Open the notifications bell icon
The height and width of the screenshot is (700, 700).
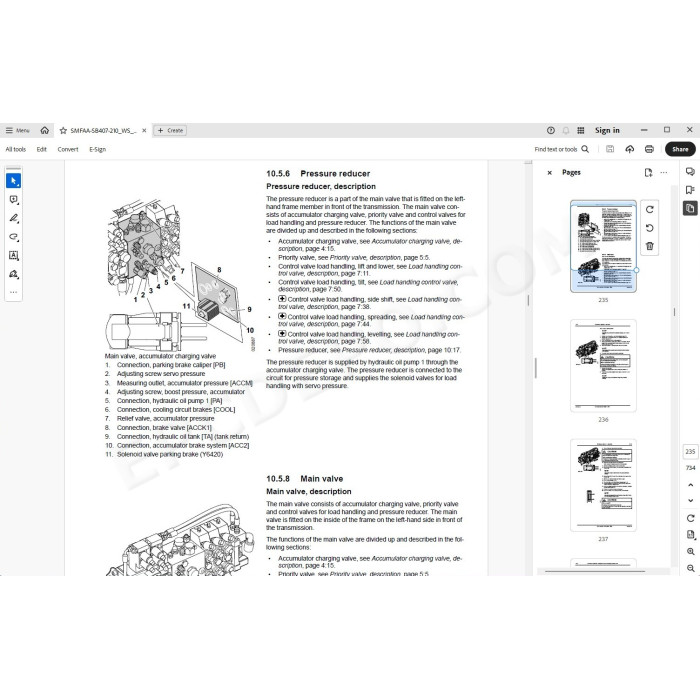pyautogui.click(x=566, y=130)
